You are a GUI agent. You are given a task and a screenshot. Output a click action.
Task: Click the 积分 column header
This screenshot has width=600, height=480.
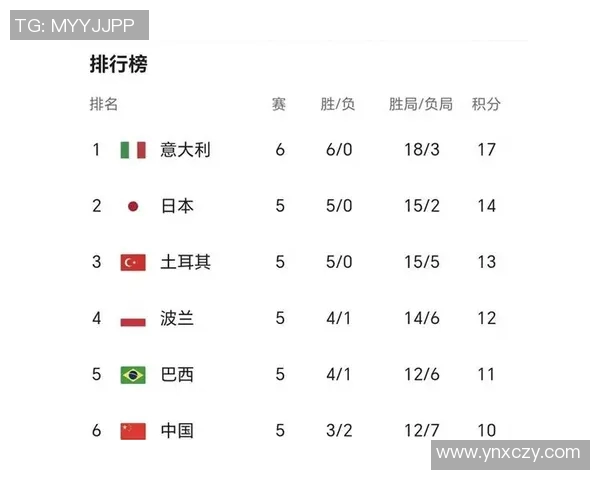tap(486, 104)
